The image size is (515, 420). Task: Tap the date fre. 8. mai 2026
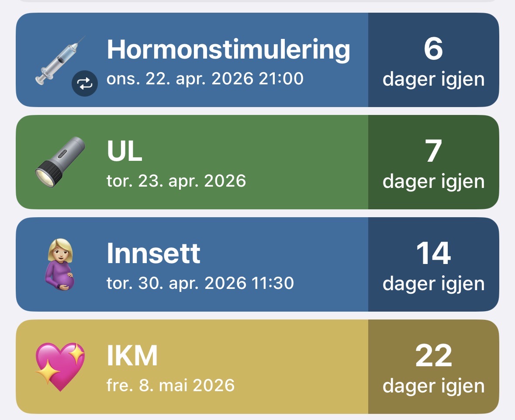[170, 385]
